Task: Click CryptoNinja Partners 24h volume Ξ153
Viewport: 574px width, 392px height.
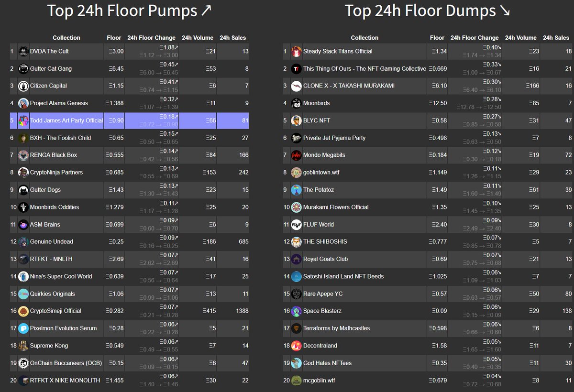Action: [x=209, y=173]
